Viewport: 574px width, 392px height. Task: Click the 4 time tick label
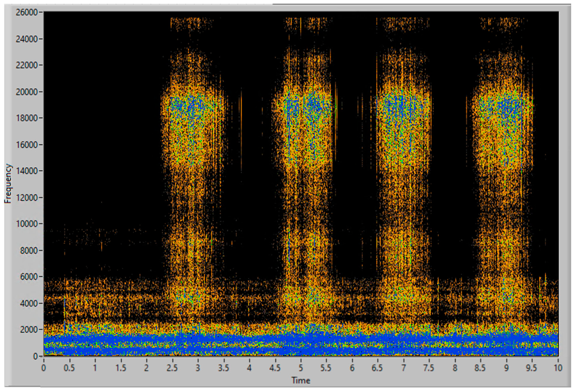coord(249,368)
